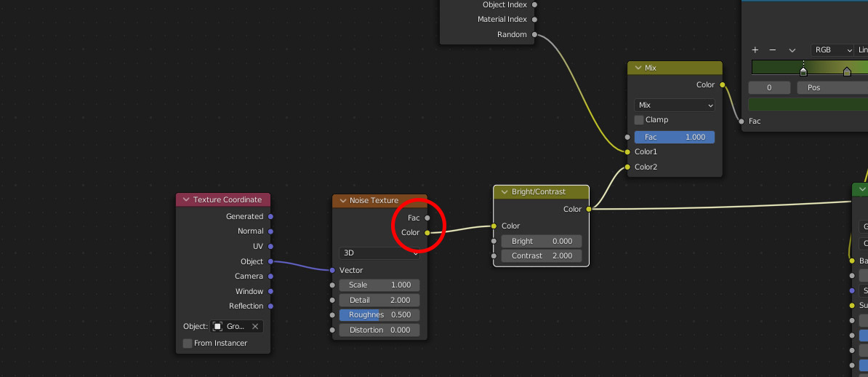868x377 pixels.
Task: Open the 3D dimensions dropdown
Action: 379,253
